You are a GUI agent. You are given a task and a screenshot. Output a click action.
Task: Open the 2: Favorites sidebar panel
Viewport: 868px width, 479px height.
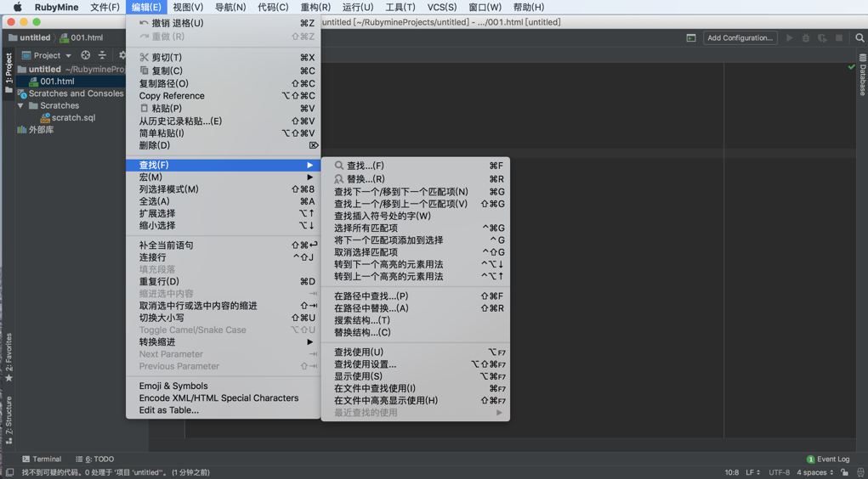pyautogui.click(x=9, y=357)
